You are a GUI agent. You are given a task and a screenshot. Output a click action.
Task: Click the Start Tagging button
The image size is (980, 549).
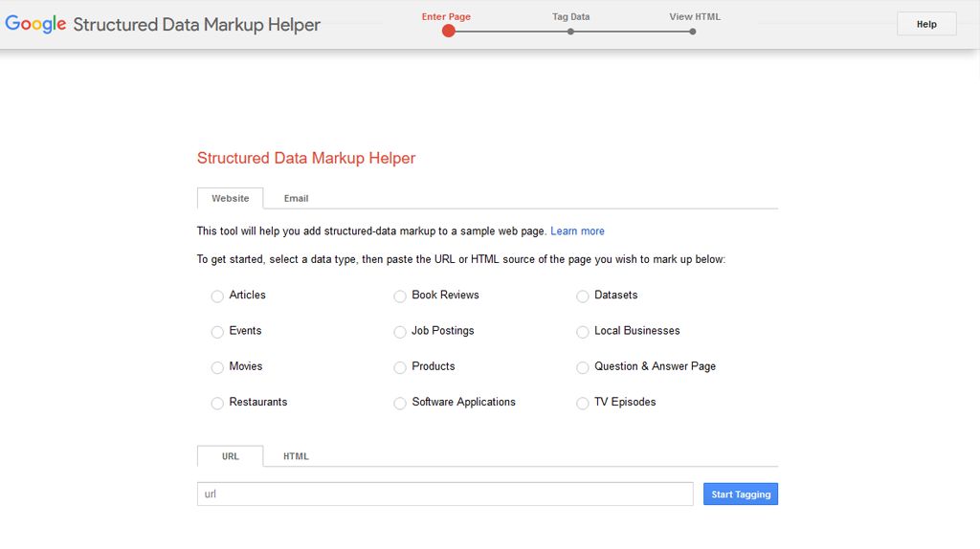click(x=741, y=494)
